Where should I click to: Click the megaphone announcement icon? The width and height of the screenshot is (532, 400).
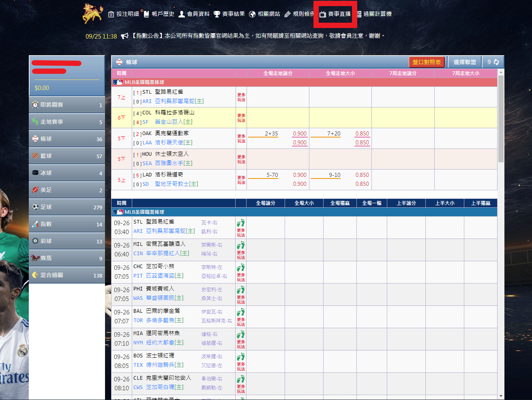pyautogui.click(x=124, y=36)
